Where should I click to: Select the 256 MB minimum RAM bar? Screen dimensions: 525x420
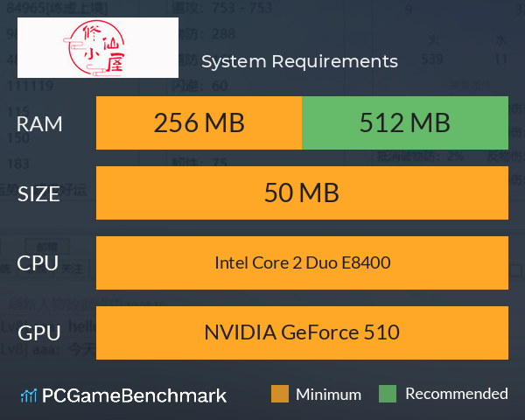[x=199, y=122]
